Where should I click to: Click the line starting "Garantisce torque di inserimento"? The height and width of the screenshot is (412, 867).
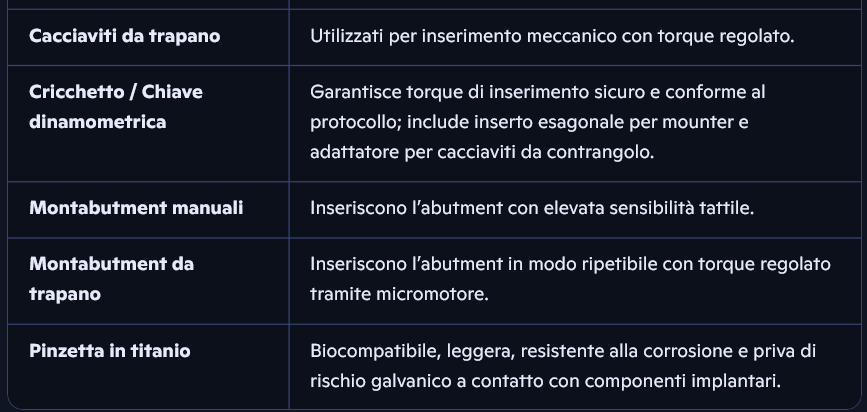pos(537,92)
